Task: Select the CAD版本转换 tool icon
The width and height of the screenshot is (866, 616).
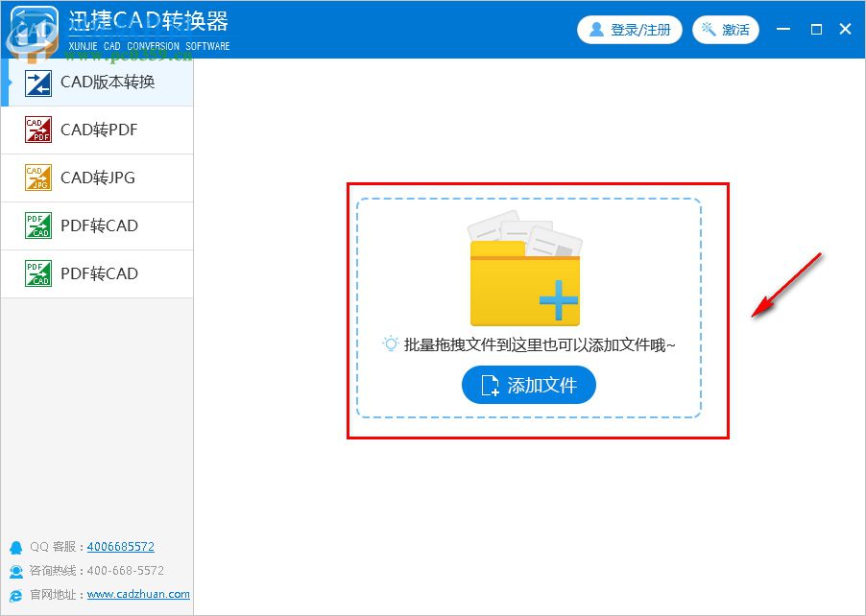Action: [x=36, y=82]
